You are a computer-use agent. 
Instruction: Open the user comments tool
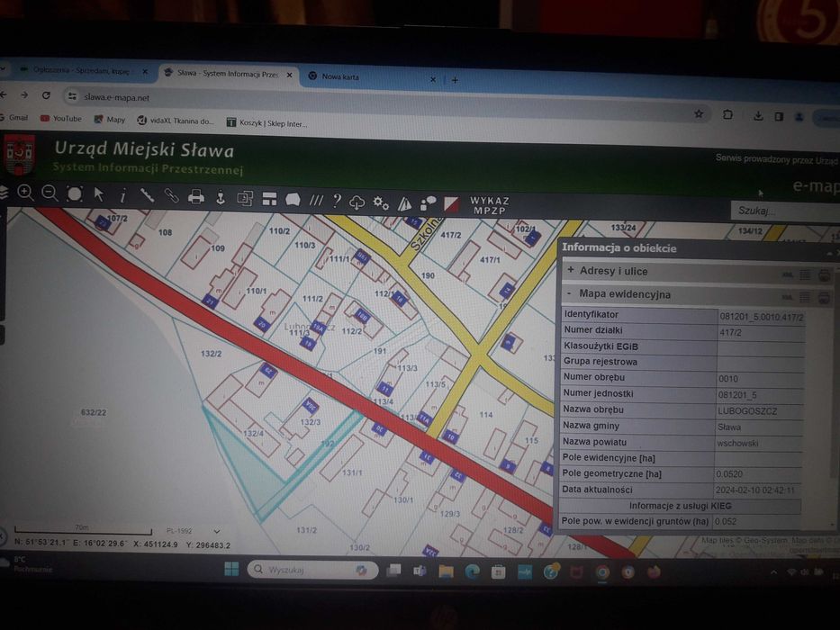point(428,203)
